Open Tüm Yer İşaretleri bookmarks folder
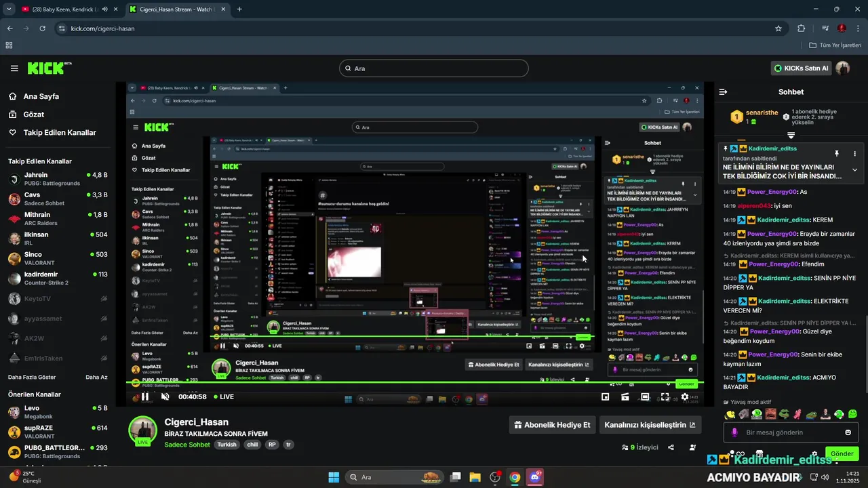This screenshot has height=488, width=868. [x=835, y=45]
